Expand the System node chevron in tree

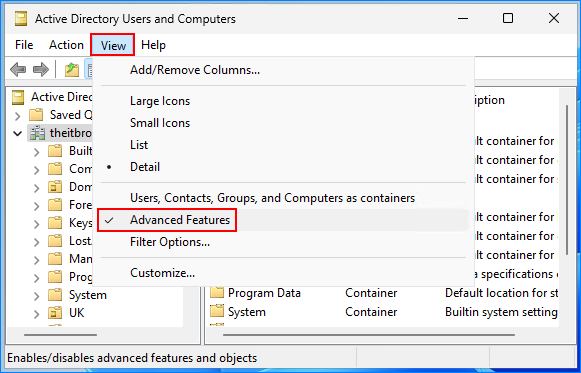(x=36, y=296)
